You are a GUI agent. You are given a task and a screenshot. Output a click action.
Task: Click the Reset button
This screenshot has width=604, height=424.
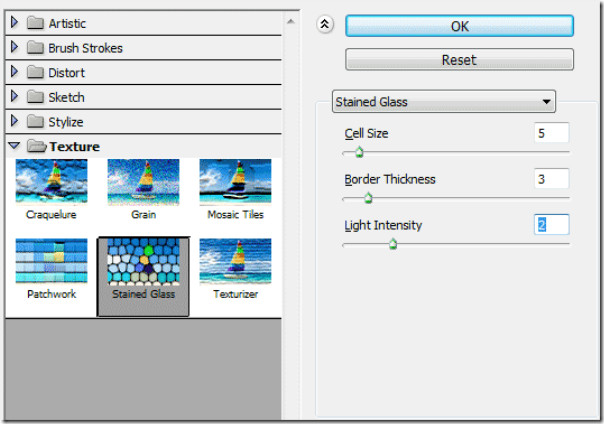[x=459, y=60]
